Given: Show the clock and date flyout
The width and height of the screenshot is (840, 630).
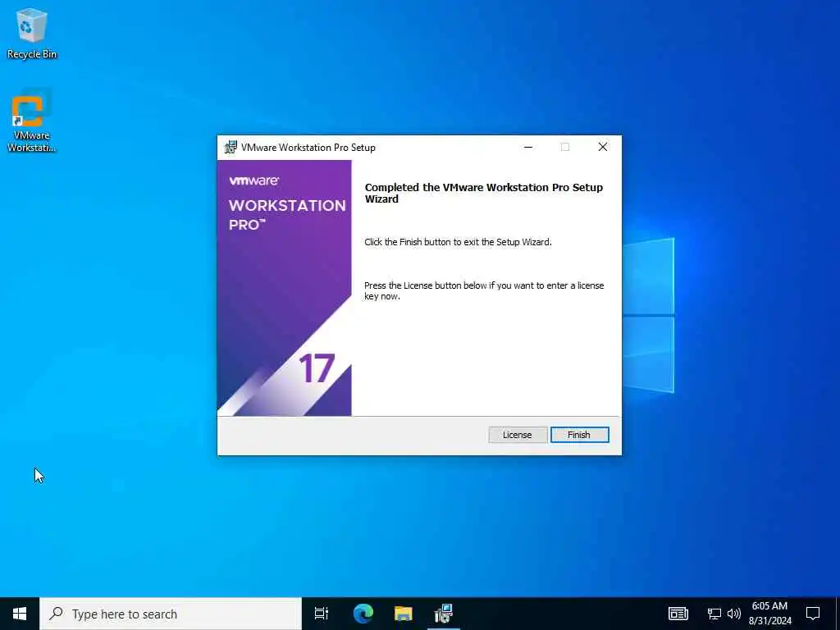Looking at the screenshot, I should click(769, 614).
